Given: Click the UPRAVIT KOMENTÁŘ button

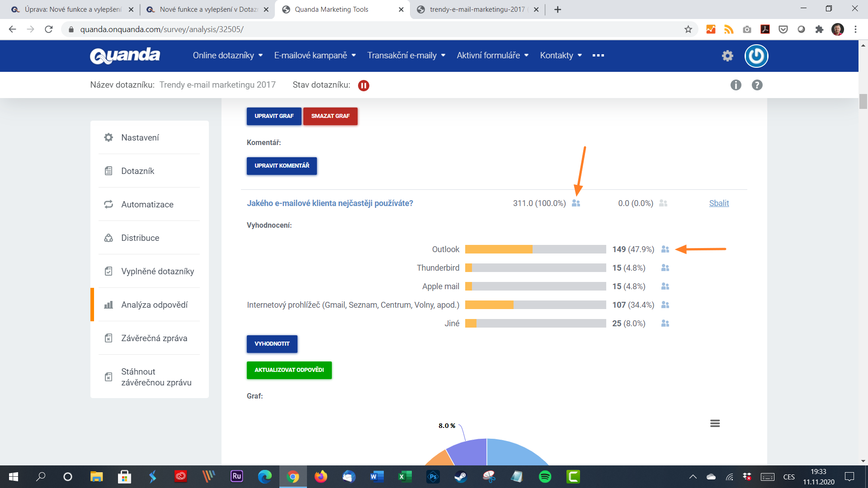Looking at the screenshot, I should (x=281, y=166).
